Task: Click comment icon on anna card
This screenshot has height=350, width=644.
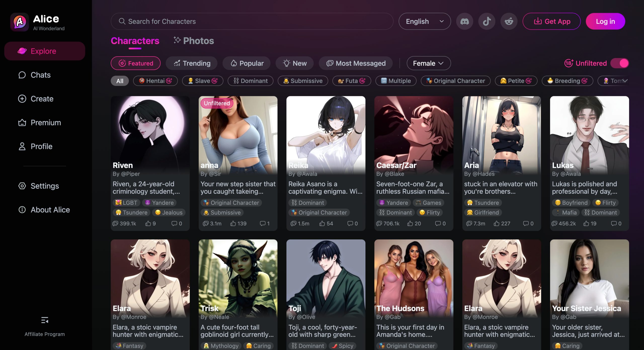Action: click(262, 223)
